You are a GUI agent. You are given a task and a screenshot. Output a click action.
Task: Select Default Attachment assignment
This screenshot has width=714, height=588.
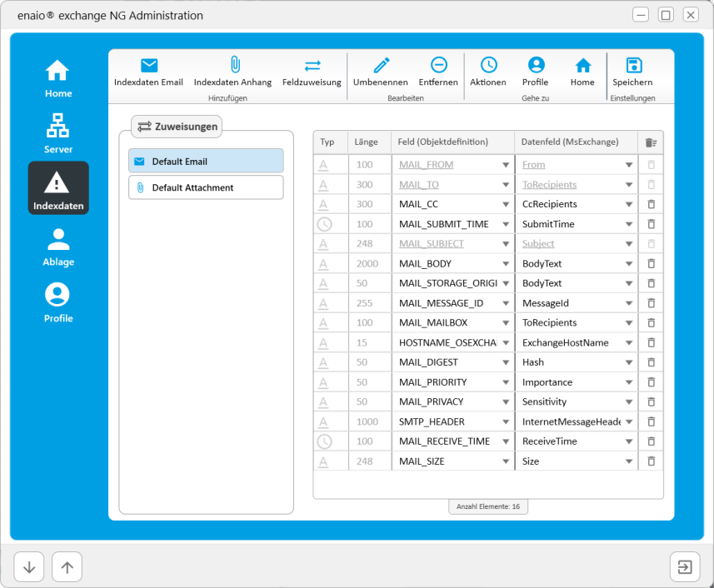click(x=207, y=187)
